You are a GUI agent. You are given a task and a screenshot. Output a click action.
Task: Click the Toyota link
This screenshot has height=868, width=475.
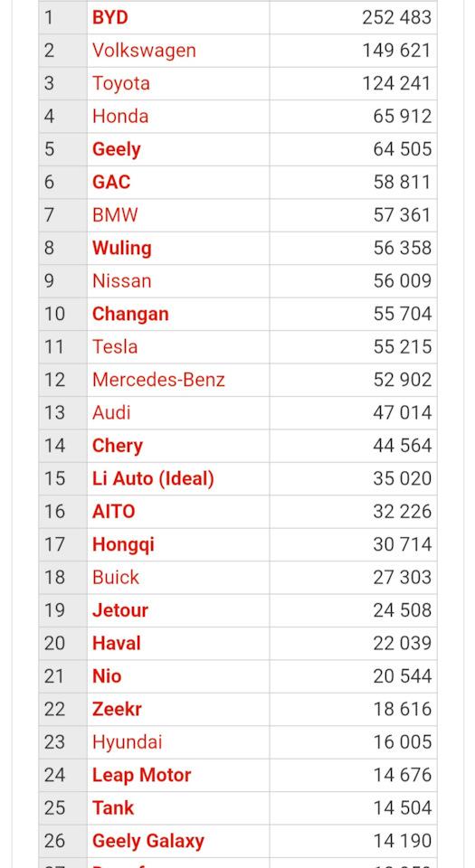(120, 83)
